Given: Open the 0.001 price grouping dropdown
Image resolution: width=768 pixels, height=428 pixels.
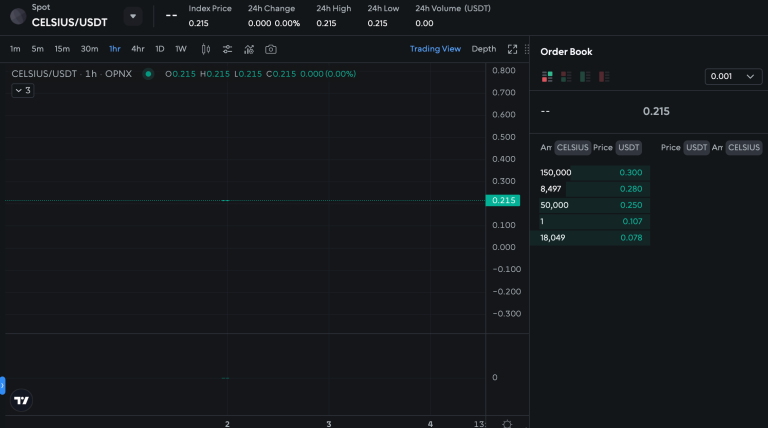Looking at the screenshot, I should click(733, 76).
